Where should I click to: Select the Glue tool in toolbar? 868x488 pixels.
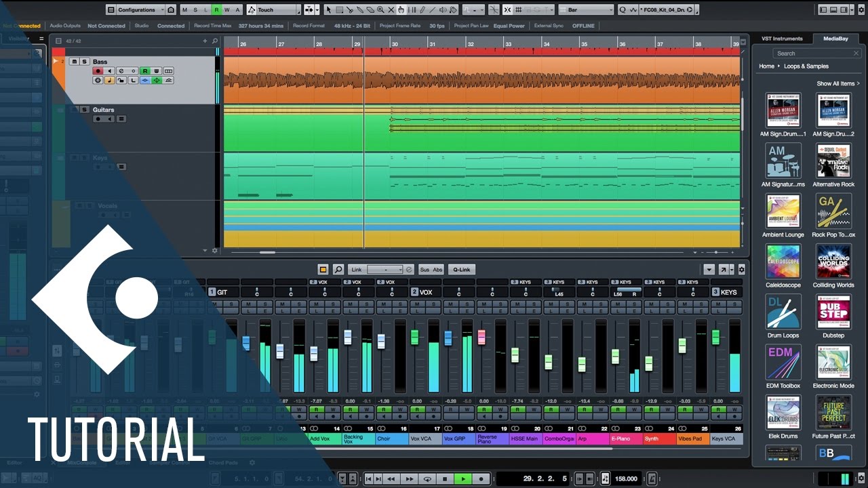(x=360, y=9)
